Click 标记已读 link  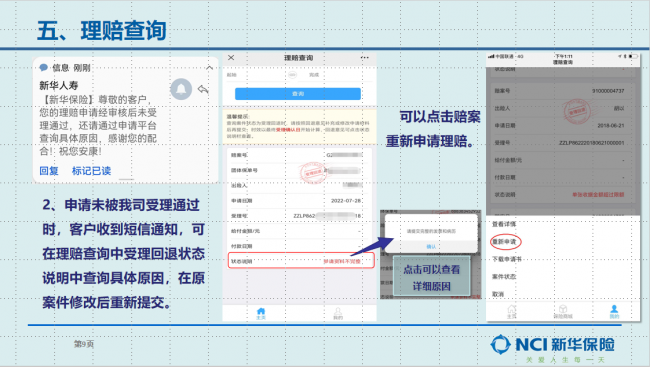91,170
